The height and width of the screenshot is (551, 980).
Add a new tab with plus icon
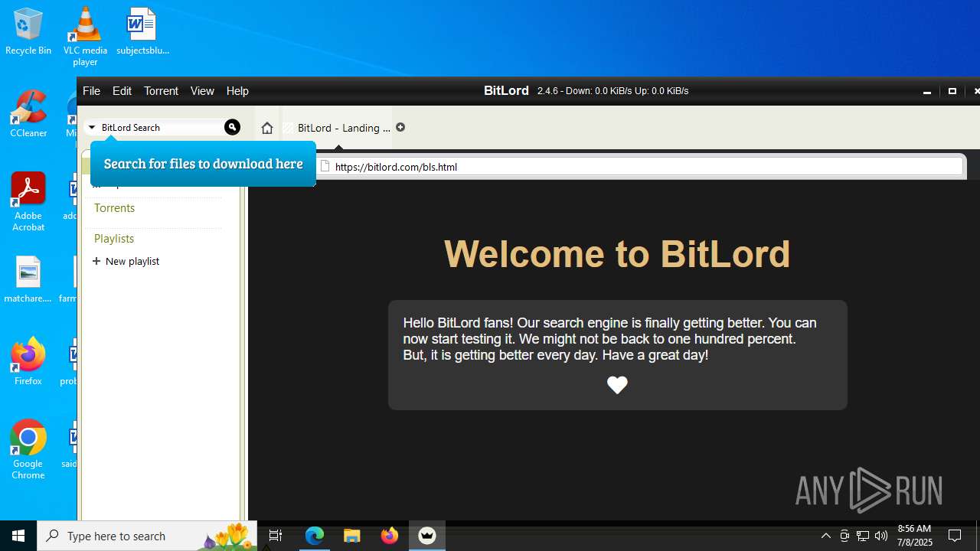click(x=400, y=127)
